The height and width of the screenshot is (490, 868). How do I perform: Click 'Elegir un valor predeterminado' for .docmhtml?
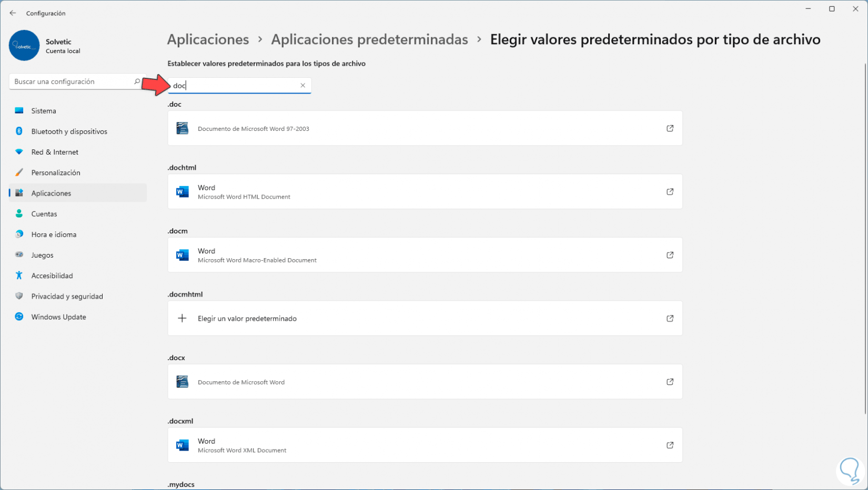point(425,319)
